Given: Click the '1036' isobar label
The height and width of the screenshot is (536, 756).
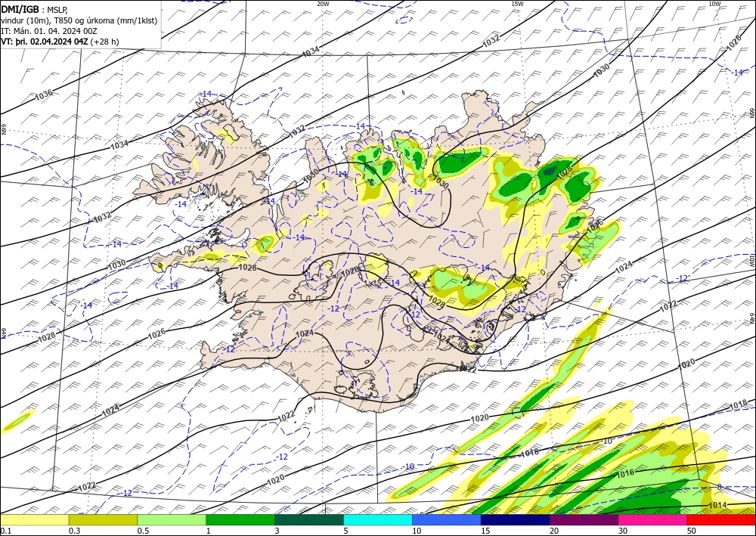Looking at the screenshot, I should [44, 95].
